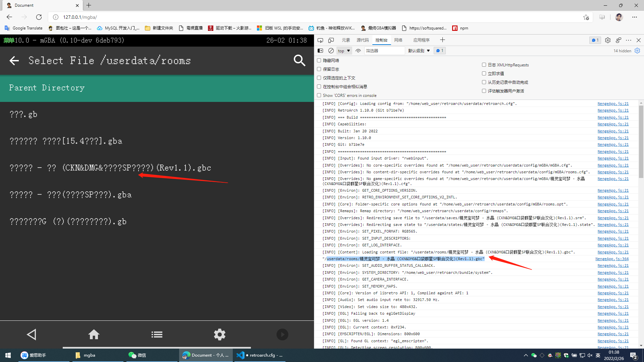Clear the console messages
The width and height of the screenshot is (644, 362).
pyautogui.click(x=331, y=51)
